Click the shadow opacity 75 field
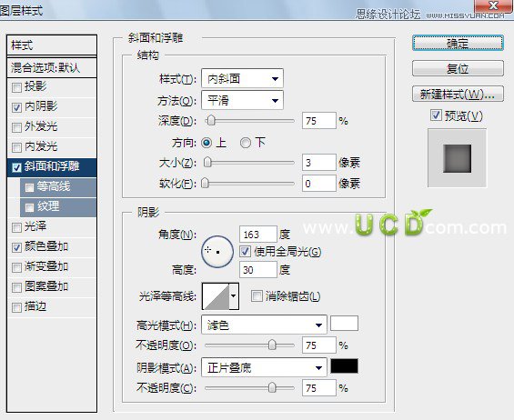 coord(319,388)
